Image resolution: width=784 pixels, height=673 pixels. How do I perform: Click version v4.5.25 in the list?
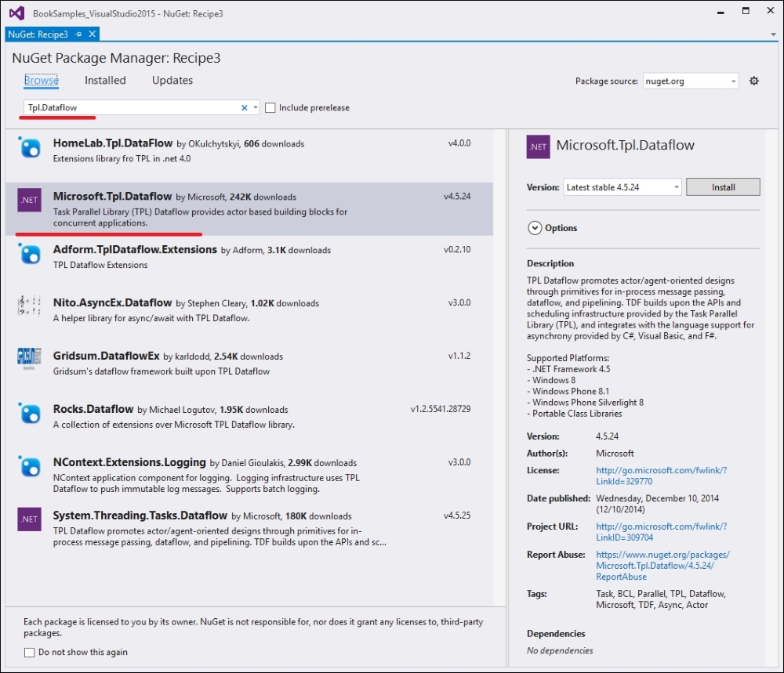[x=457, y=515]
